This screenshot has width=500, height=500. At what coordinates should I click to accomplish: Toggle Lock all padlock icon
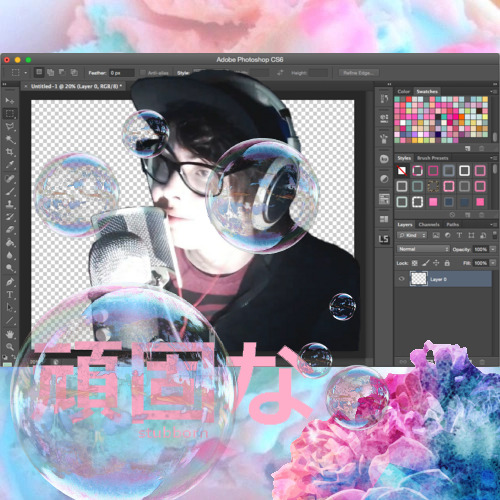tap(447, 263)
